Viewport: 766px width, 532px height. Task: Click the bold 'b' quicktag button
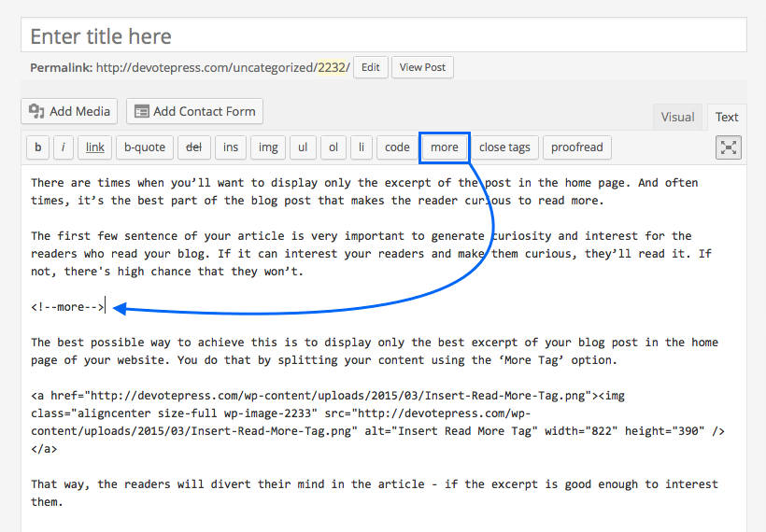tap(38, 147)
